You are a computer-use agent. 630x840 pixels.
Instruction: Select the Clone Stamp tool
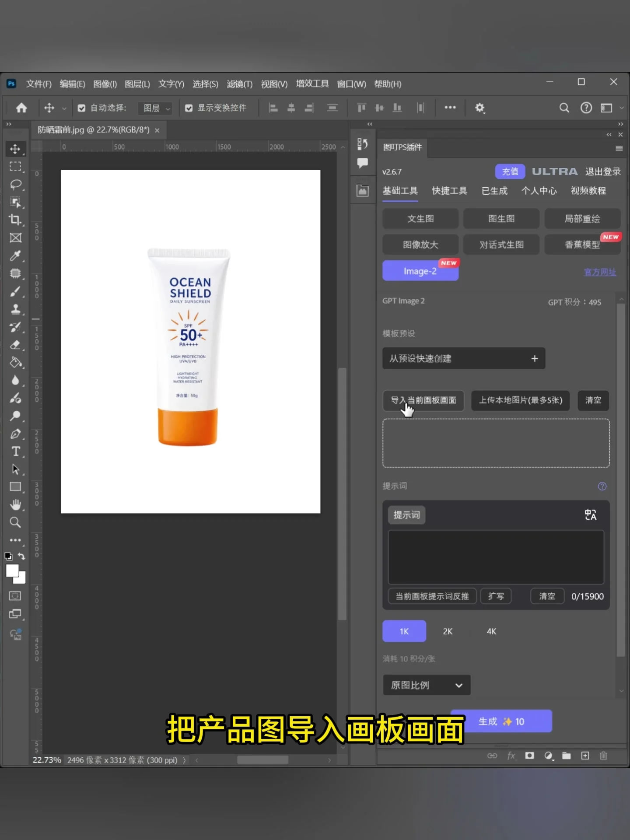pos(15,309)
